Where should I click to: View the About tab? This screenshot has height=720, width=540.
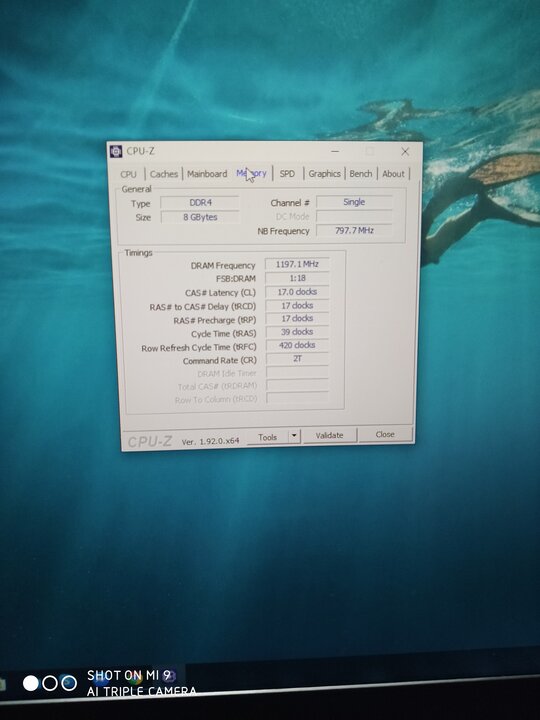click(394, 174)
